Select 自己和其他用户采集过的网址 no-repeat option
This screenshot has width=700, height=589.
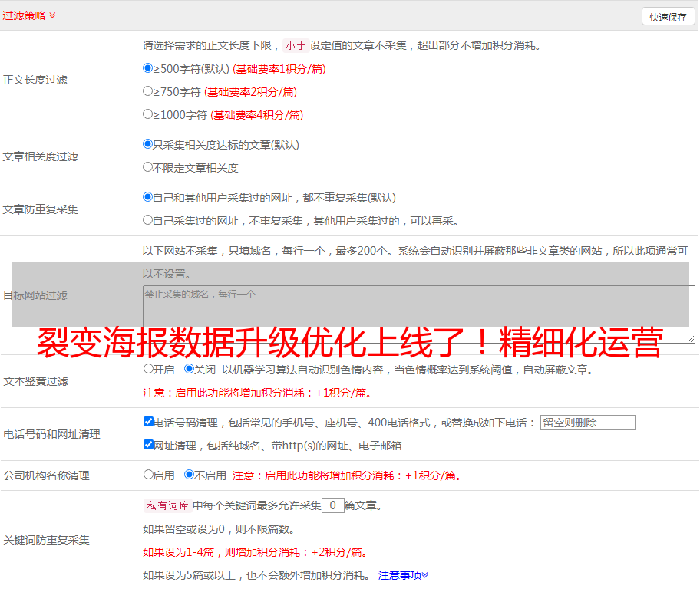[x=148, y=197]
